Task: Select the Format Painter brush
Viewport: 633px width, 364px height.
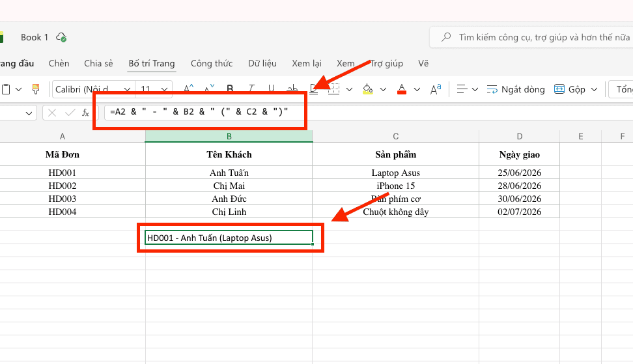Action: (36, 89)
